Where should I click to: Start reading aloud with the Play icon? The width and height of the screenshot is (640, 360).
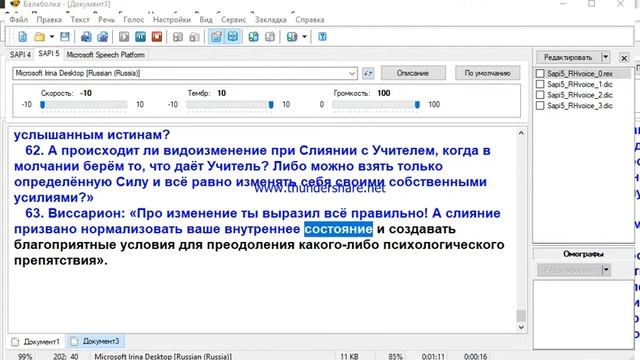(x=124, y=37)
